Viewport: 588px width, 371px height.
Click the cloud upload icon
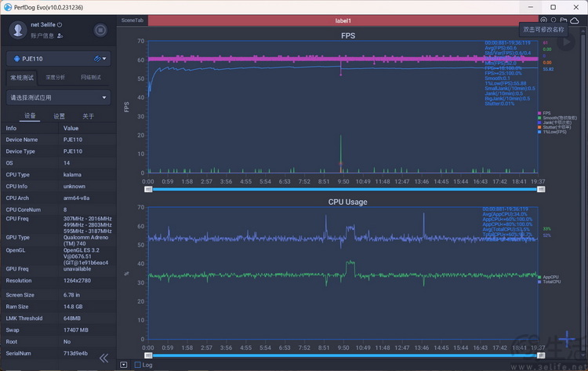point(575,20)
